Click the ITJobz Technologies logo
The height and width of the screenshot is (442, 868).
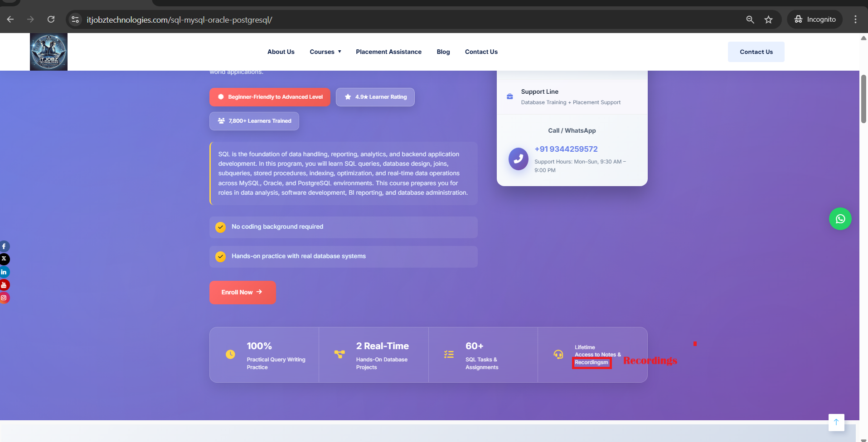point(48,52)
